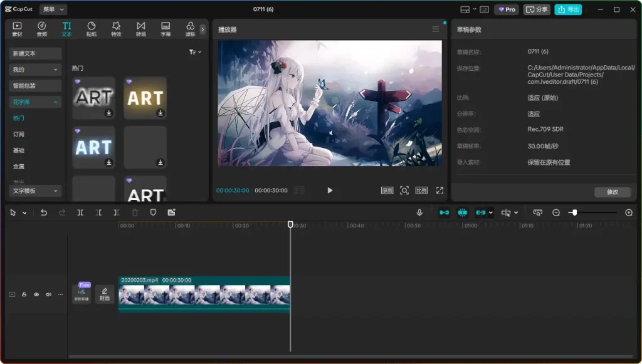Select the 热门 subcategory in the sidebar
642x364 pixels.
click(18, 118)
